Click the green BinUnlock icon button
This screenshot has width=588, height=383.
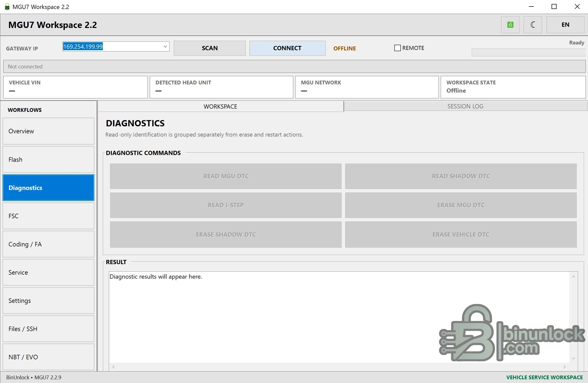(x=510, y=25)
